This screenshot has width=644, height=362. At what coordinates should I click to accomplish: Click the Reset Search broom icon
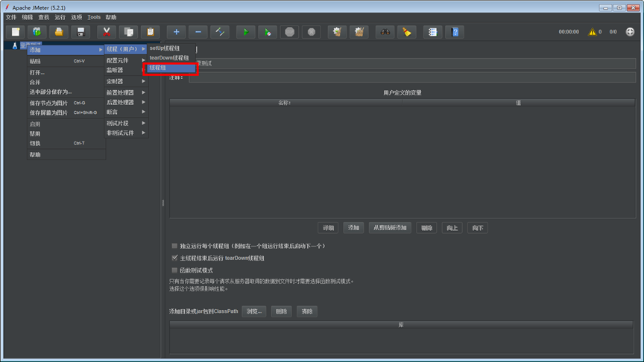click(x=407, y=32)
